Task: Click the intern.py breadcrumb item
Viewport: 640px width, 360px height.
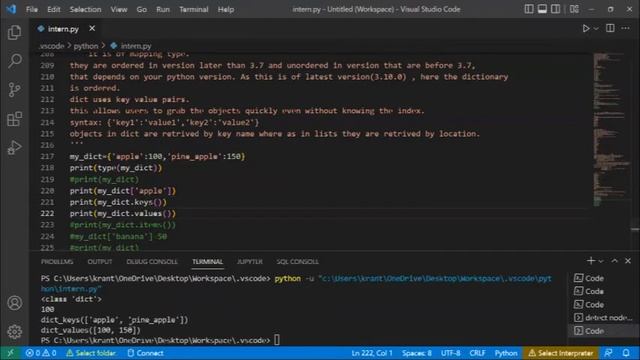Action: [x=136, y=46]
